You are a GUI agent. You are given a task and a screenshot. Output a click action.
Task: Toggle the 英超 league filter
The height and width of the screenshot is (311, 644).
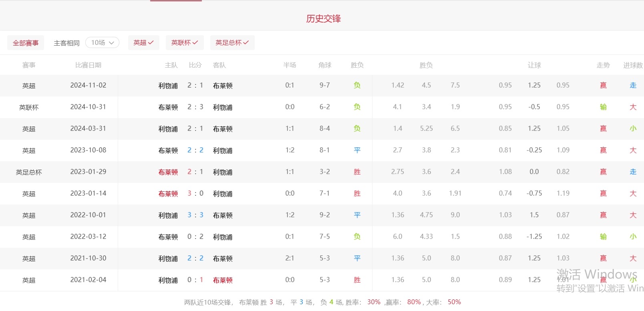point(143,43)
